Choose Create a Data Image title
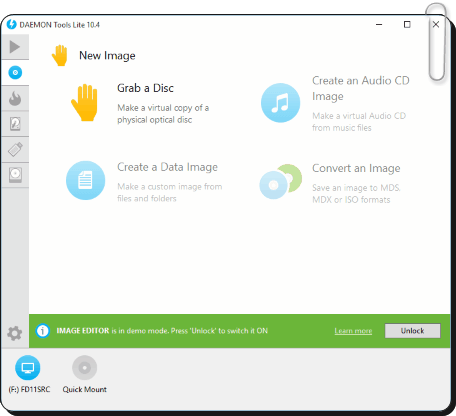Image resolution: width=456 pixels, height=416 pixels. pos(167,167)
